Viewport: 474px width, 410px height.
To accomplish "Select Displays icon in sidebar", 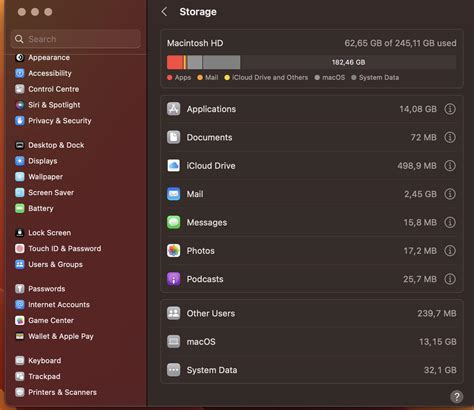I will click(20, 161).
